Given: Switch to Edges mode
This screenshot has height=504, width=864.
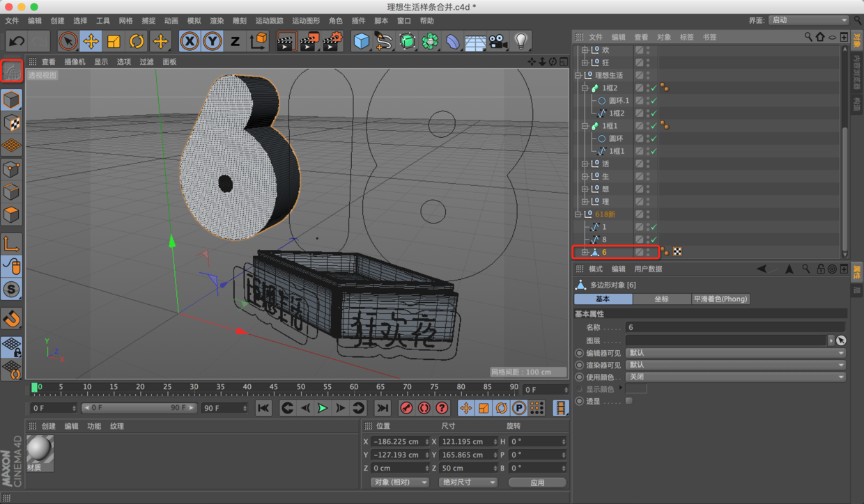Looking at the screenshot, I should (12, 191).
